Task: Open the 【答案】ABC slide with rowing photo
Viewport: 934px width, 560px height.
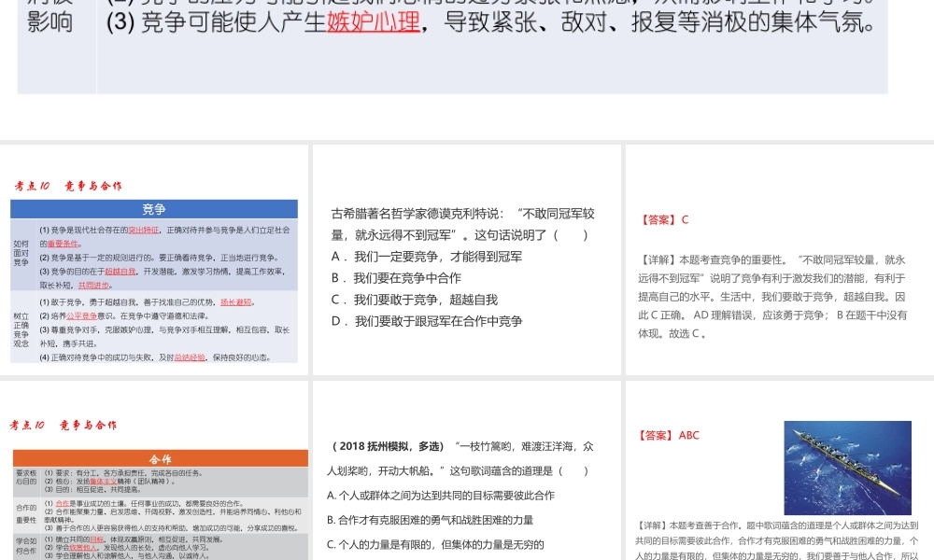Action: pos(780,470)
